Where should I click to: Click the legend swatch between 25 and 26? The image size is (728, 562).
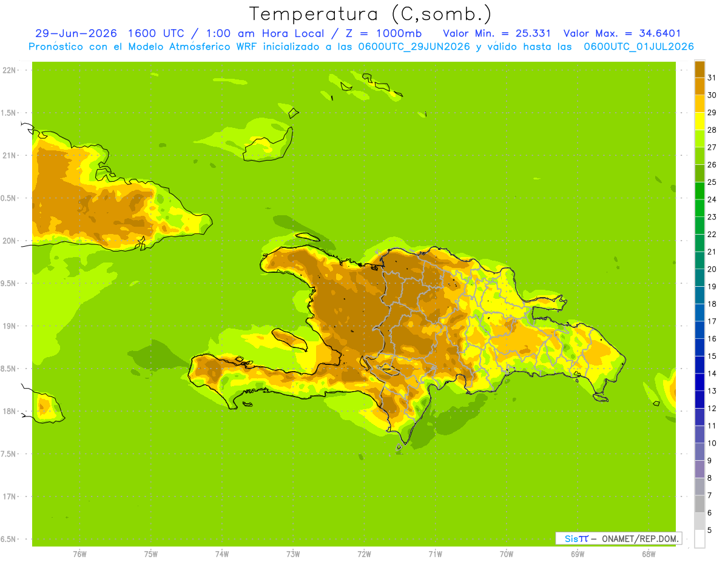(x=699, y=173)
